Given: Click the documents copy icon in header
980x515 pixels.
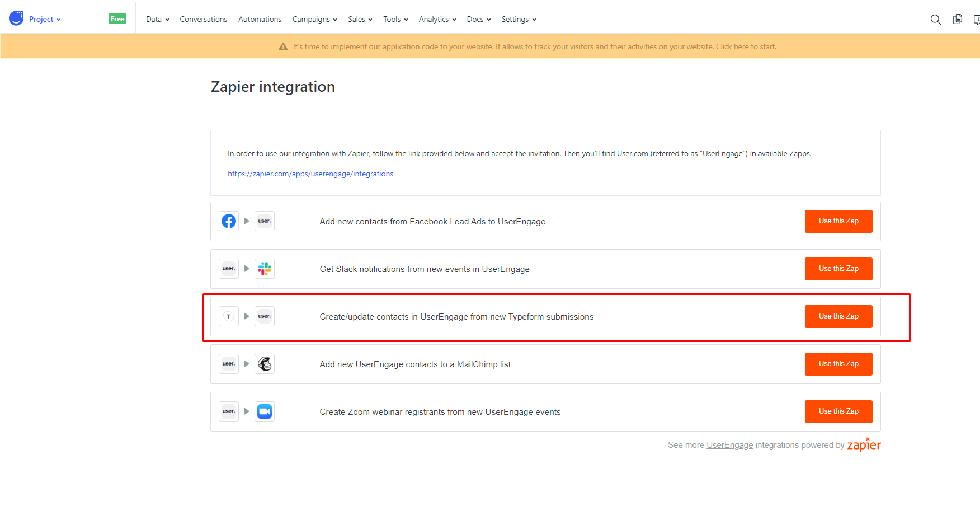Looking at the screenshot, I should click(958, 20).
